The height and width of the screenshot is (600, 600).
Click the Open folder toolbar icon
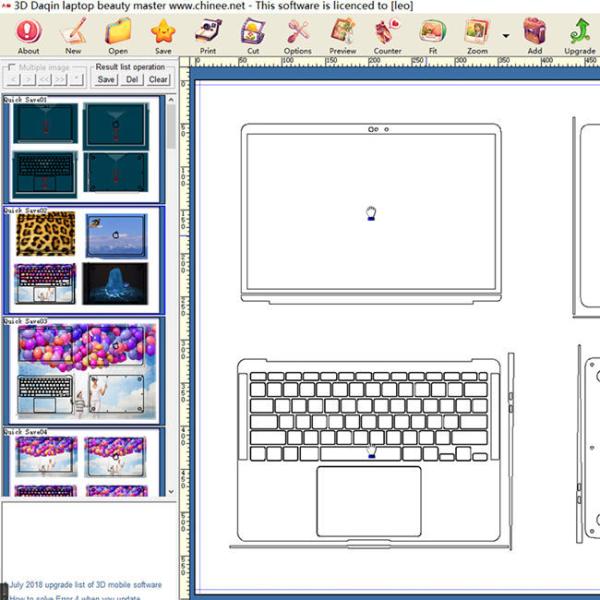coord(118,34)
